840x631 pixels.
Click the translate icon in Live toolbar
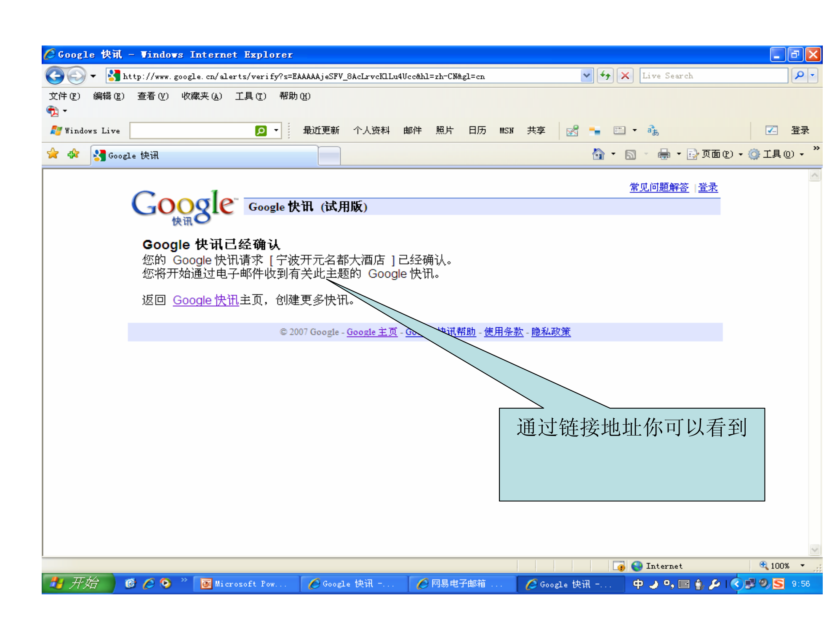pos(653,131)
